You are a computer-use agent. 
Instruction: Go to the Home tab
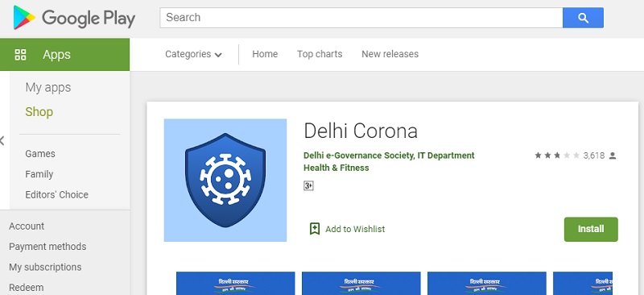click(x=265, y=54)
